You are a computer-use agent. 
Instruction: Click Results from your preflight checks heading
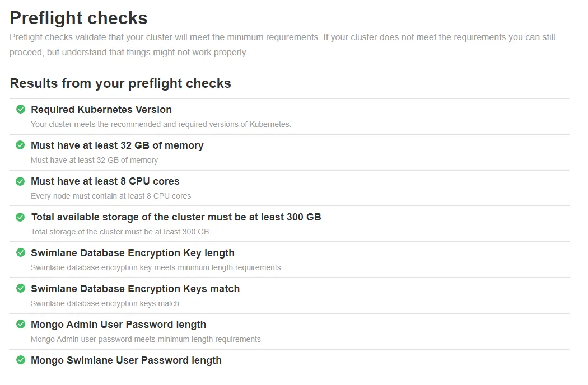120,83
